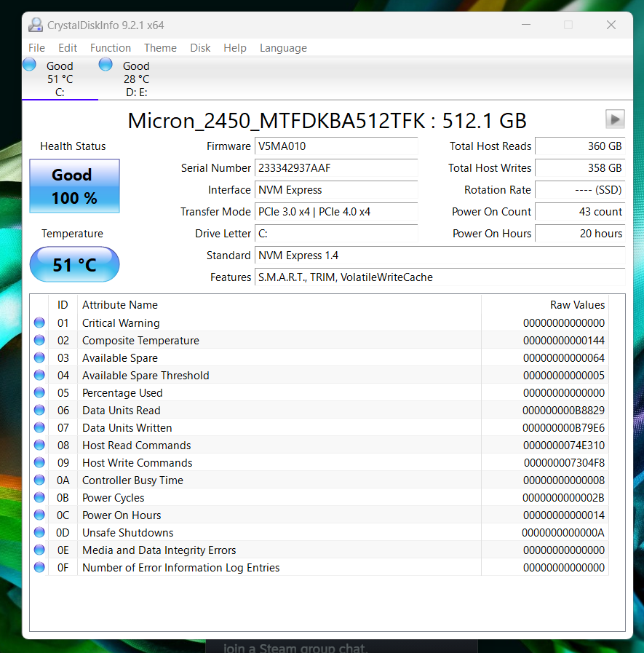Screen dimensions: 644x653
Task: Click raw value 000000000B8829
Action: click(563, 410)
